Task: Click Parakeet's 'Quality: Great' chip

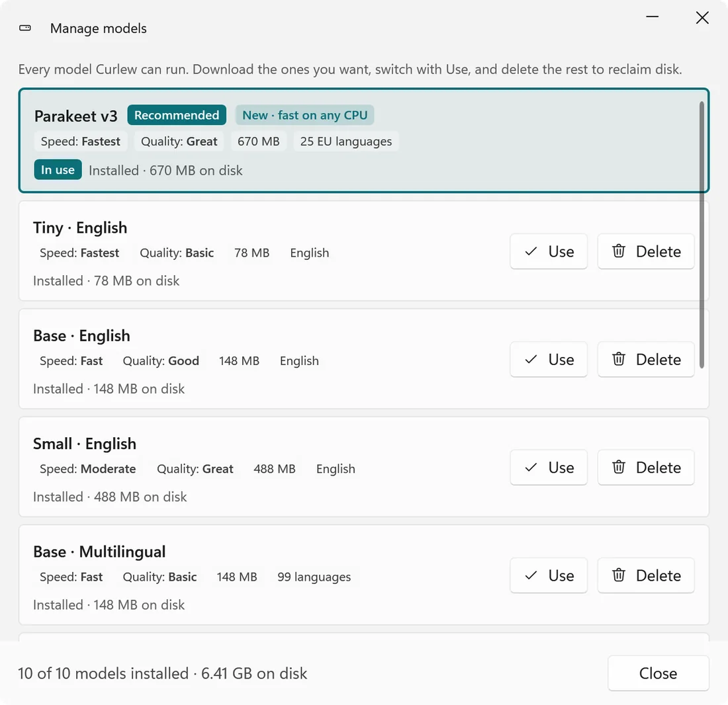Action: (179, 142)
